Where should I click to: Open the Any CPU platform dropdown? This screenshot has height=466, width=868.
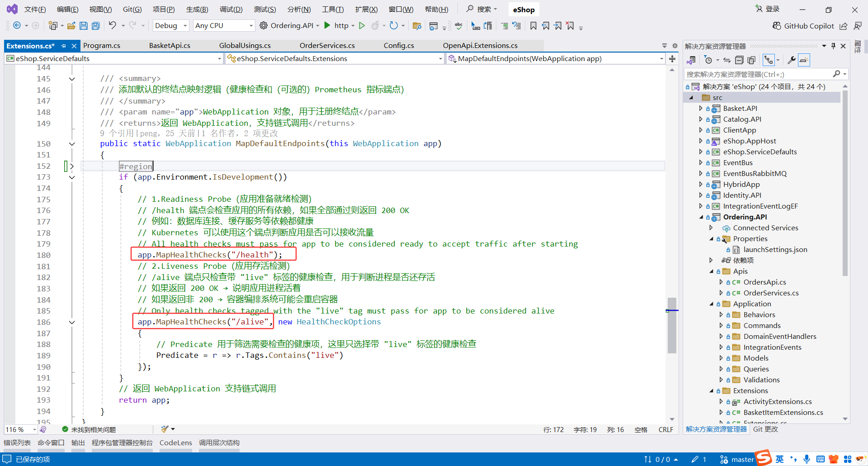[223, 25]
